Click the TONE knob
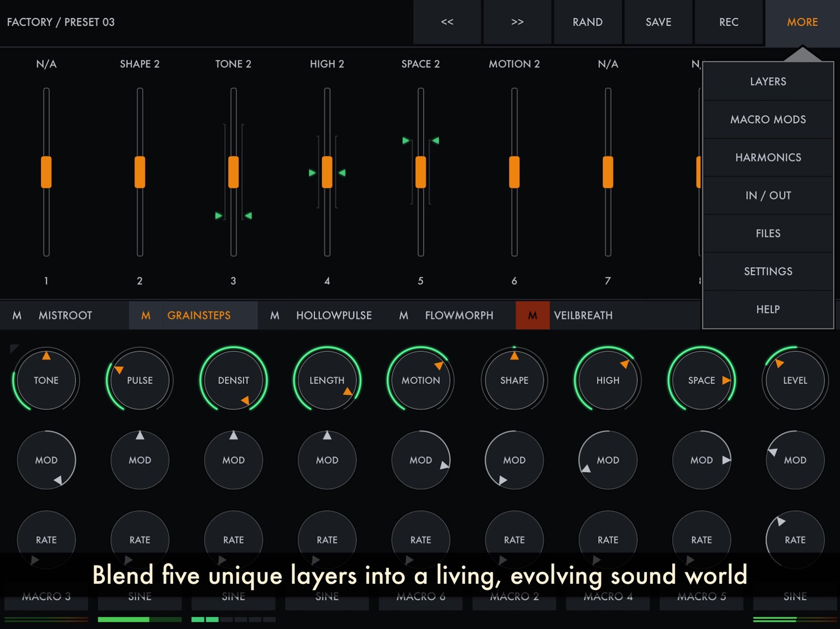This screenshot has width=840, height=629. coord(46,380)
